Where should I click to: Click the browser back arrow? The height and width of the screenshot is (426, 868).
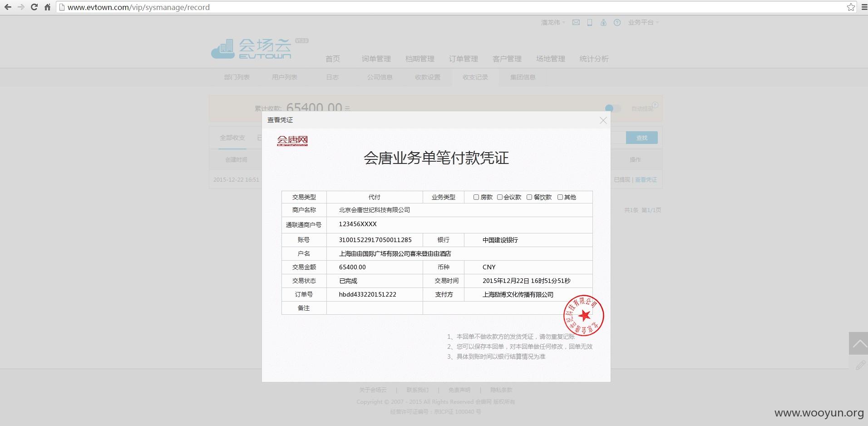(x=8, y=7)
